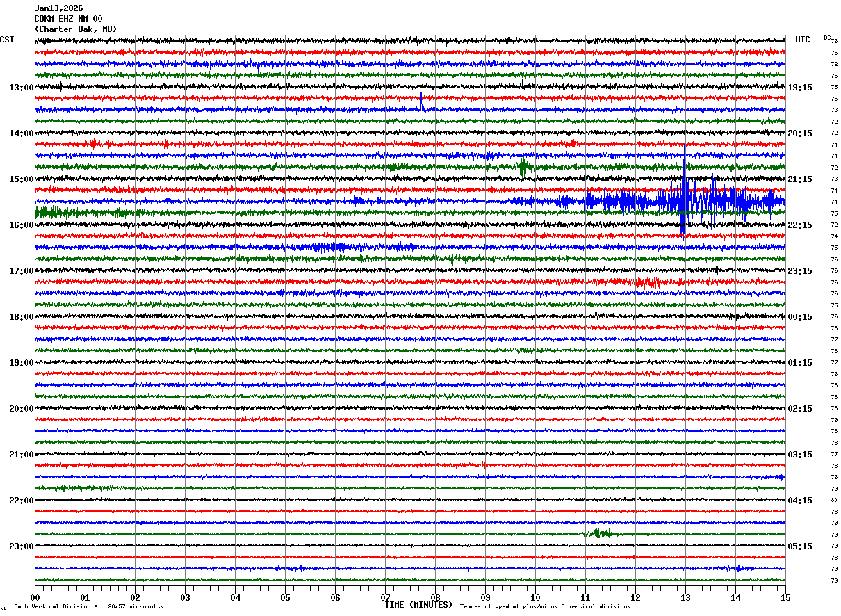The height and width of the screenshot is (616, 841).
Task: Click the 19:00 CST time label
Action: point(21,363)
